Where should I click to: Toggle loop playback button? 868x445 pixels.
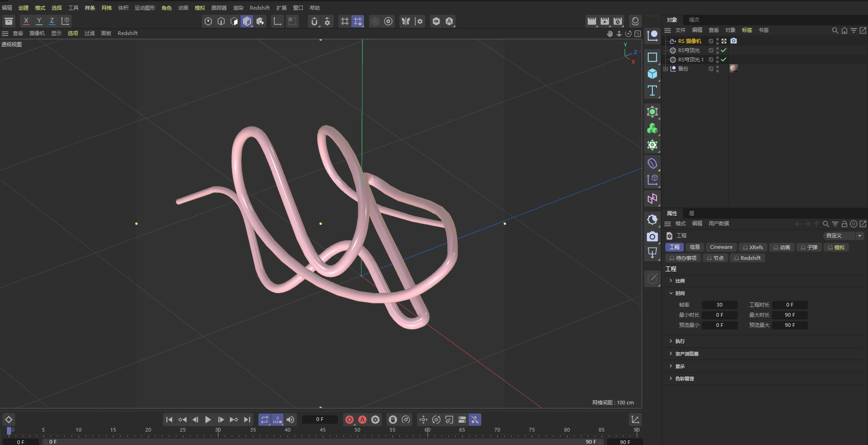pyautogui.click(x=264, y=420)
